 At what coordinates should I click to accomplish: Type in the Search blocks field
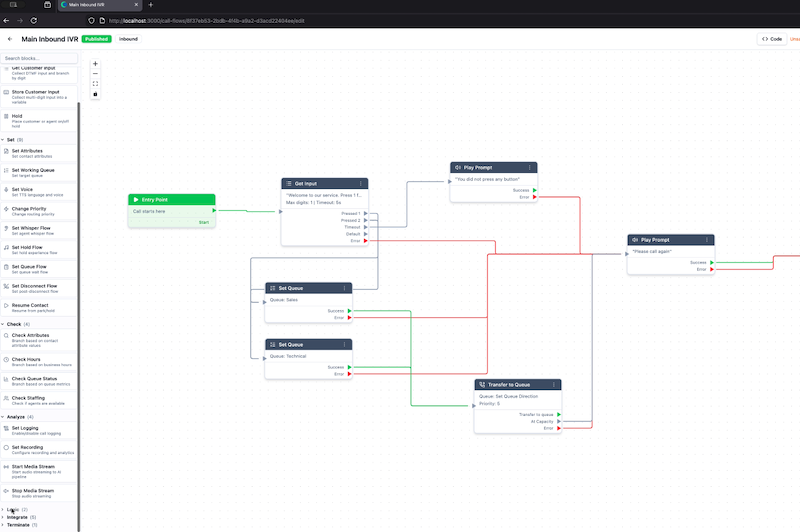(x=39, y=59)
